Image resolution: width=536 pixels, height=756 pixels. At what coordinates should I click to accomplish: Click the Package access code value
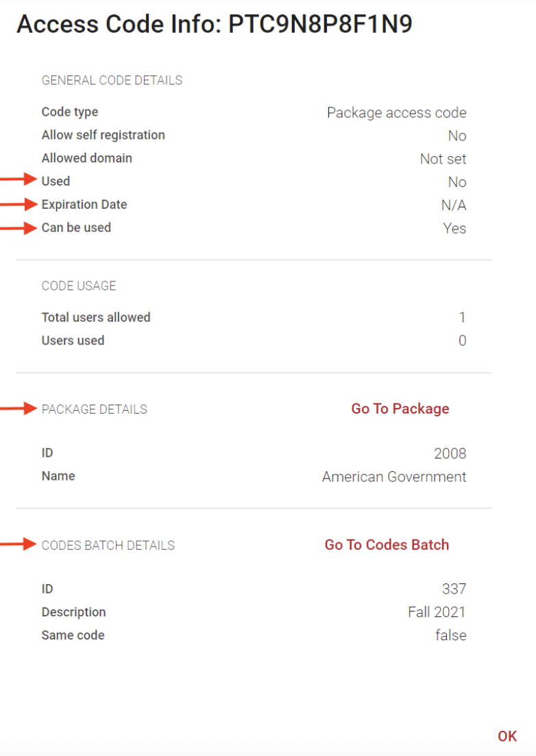pos(397,113)
